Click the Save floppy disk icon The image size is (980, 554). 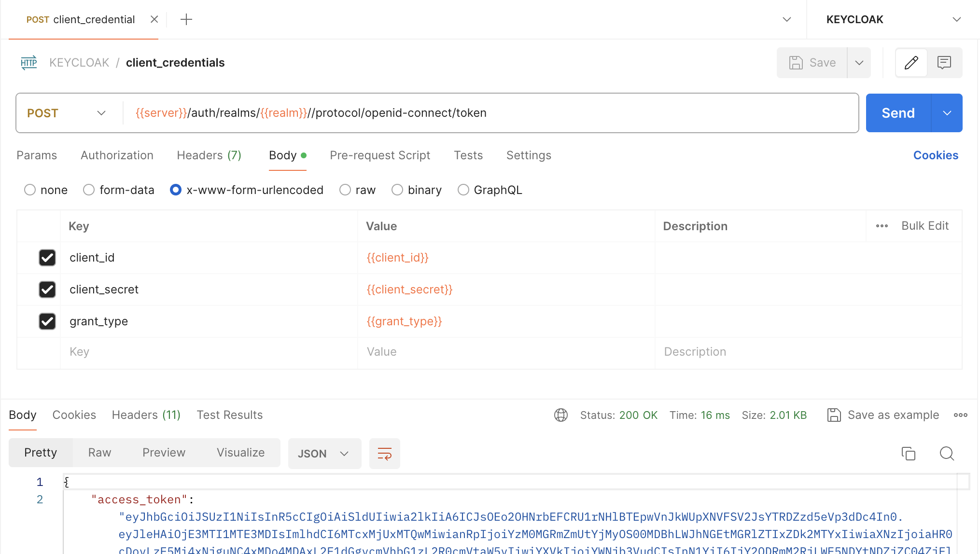click(x=796, y=63)
